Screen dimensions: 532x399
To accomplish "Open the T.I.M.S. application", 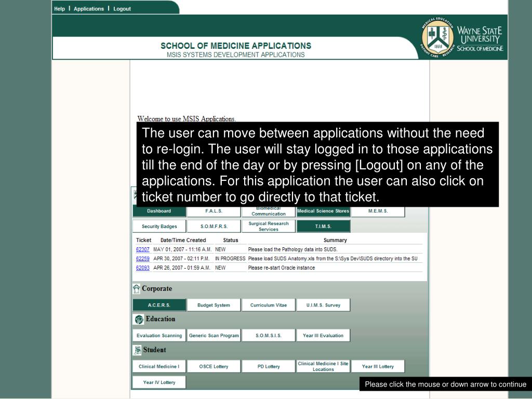I will [x=323, y=227].
